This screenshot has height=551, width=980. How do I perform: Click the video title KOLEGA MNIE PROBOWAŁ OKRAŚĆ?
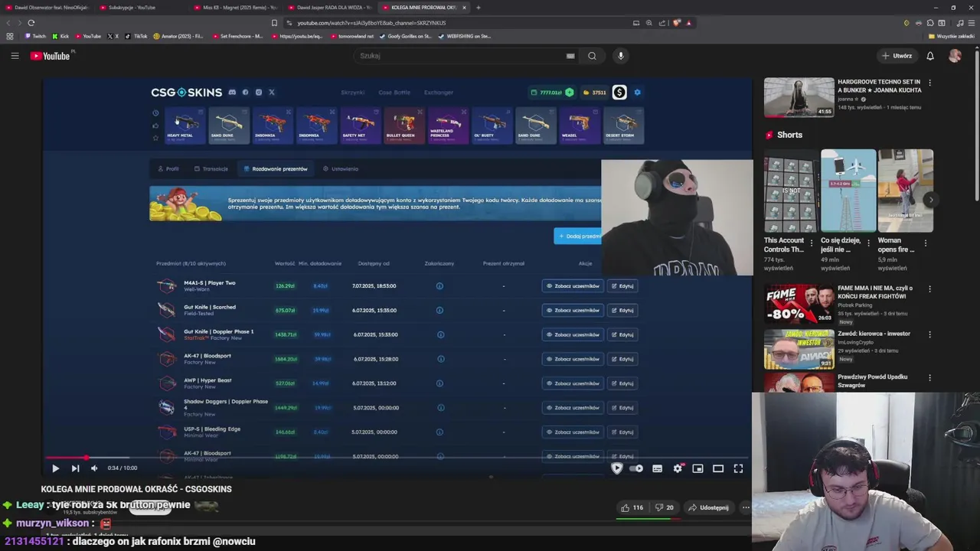[136, 489]
